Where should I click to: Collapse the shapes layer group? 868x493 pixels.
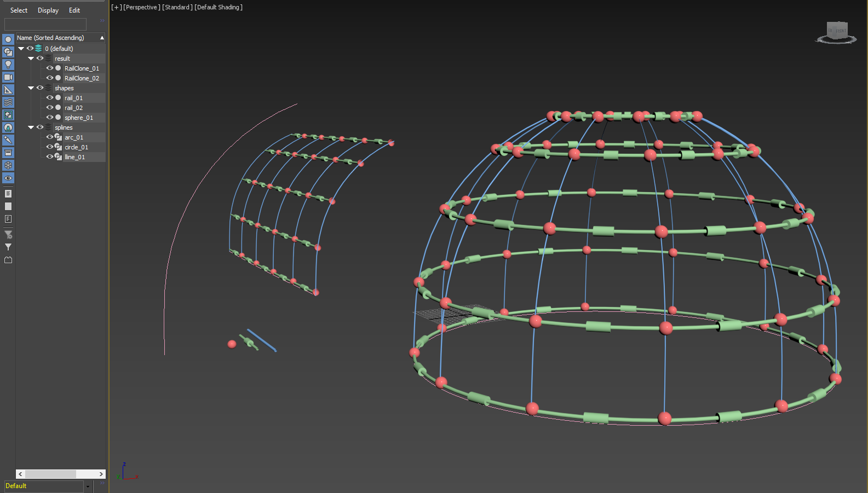tap(31, 88)
